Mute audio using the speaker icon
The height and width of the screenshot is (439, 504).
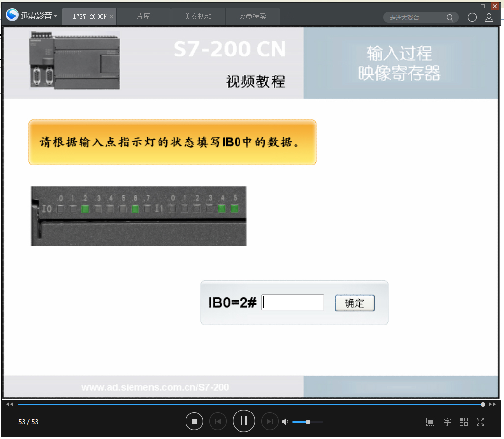[285, 422]
